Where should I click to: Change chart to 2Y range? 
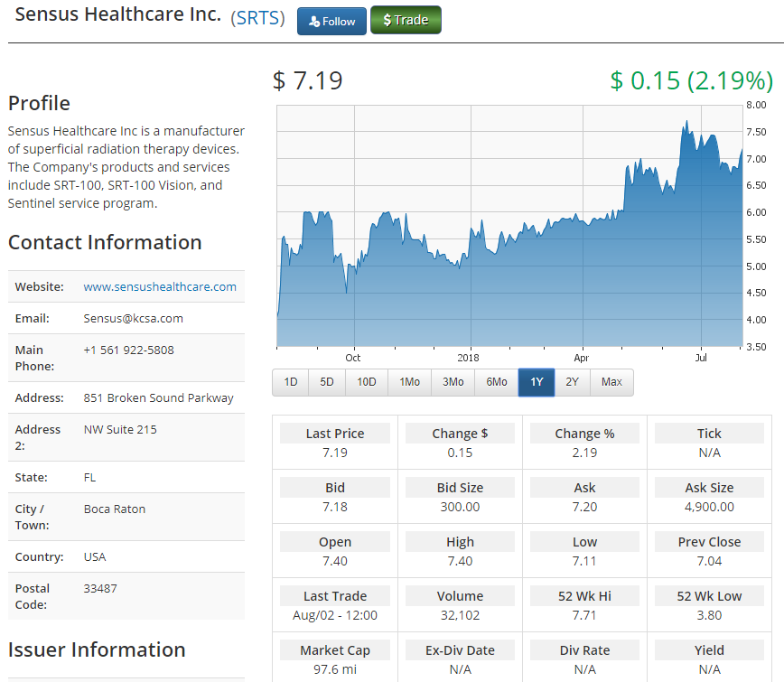572,382
